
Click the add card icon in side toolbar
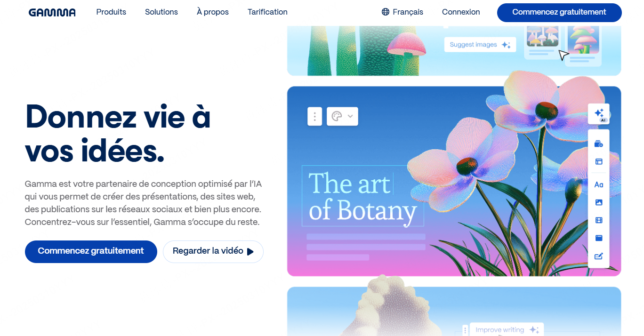click(x=599, y=144)
